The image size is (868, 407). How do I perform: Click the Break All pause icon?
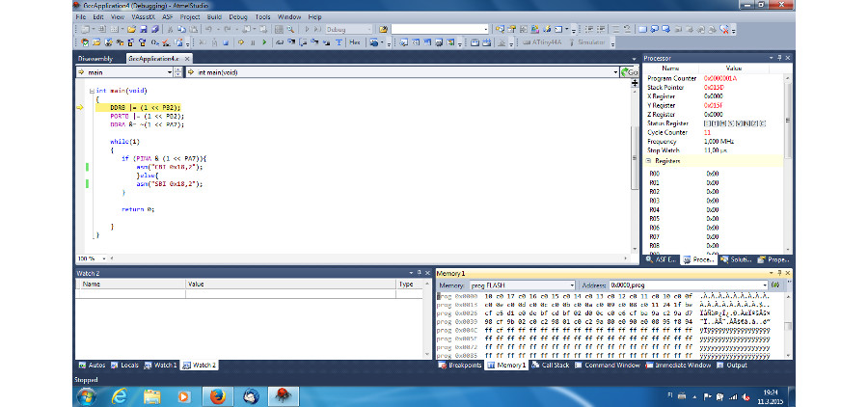253,42
